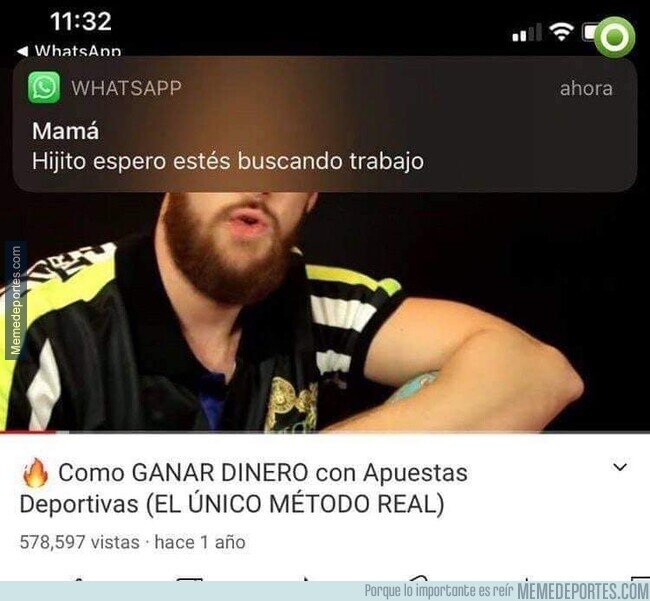Tap the battery status icon
650x601 pixels.
point(589,32)
